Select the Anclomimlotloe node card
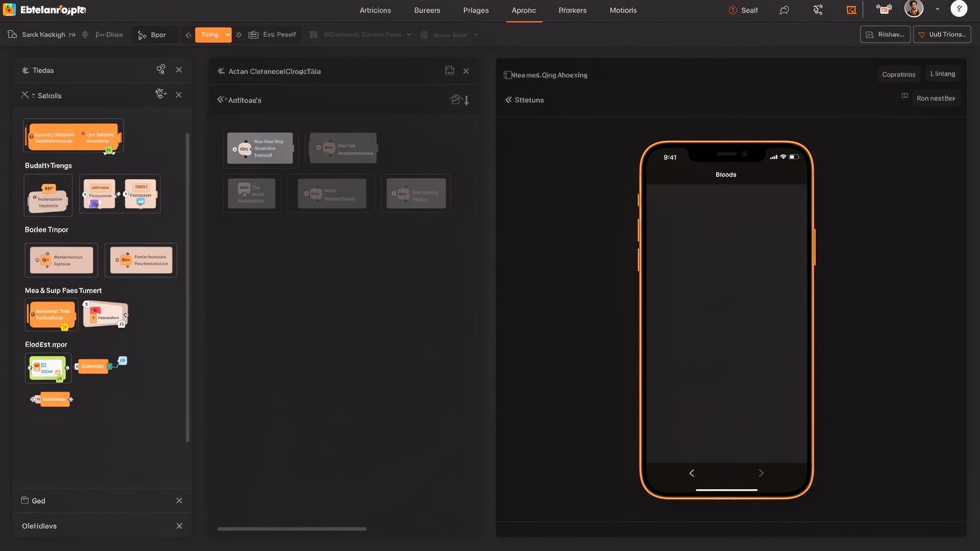 [x=343, y=148]
